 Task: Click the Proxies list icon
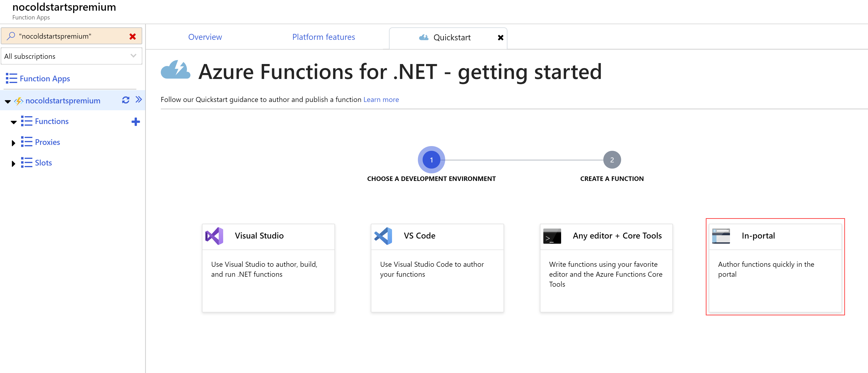[27, 142]
